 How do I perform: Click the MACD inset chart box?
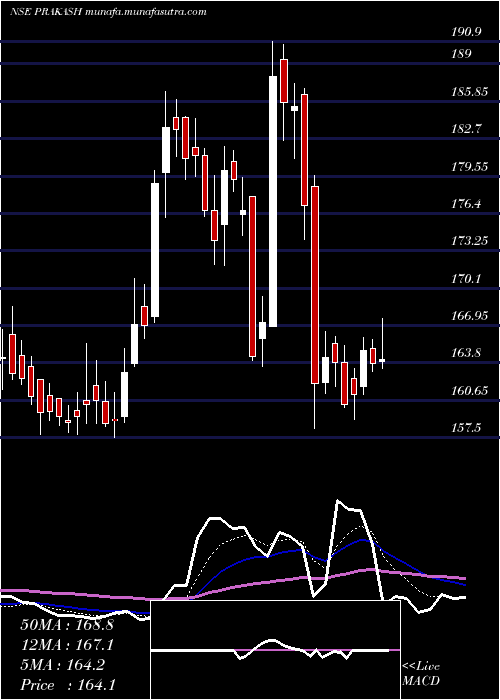(275, 650)
